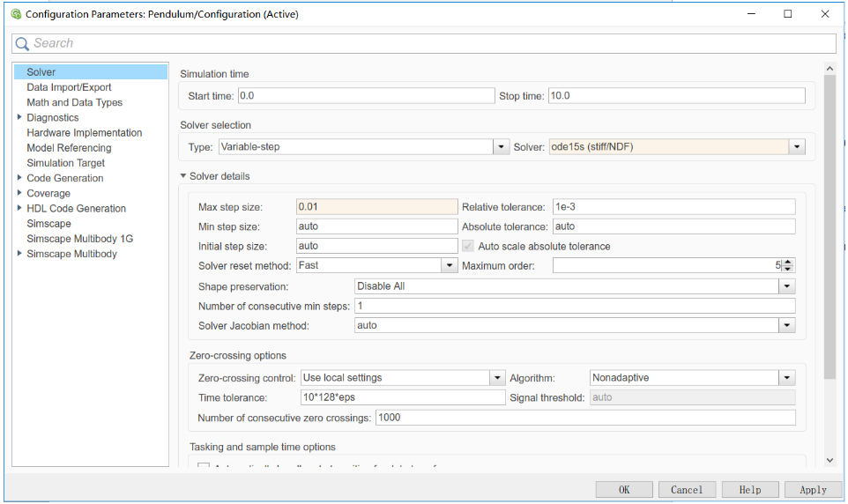Minimize the Configuration Parameters window
The height and width of the screenshot is (504, 848).
click(751, 14)
